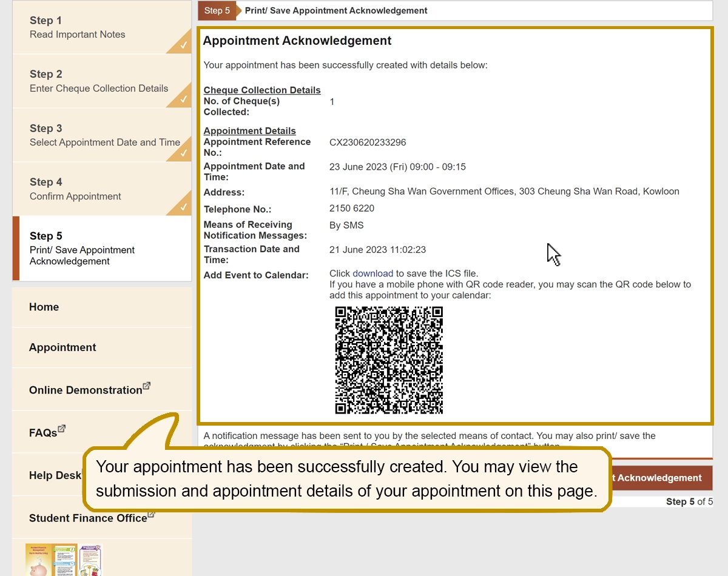
Task: Open Step 4 Confirm Appointment
Action: [x=102, y=189]
